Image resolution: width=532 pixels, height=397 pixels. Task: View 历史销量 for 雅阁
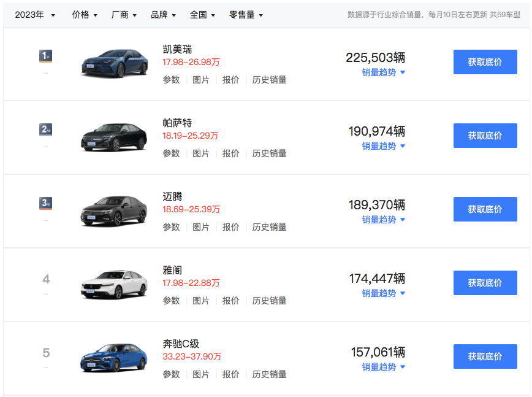coord(269,301)
